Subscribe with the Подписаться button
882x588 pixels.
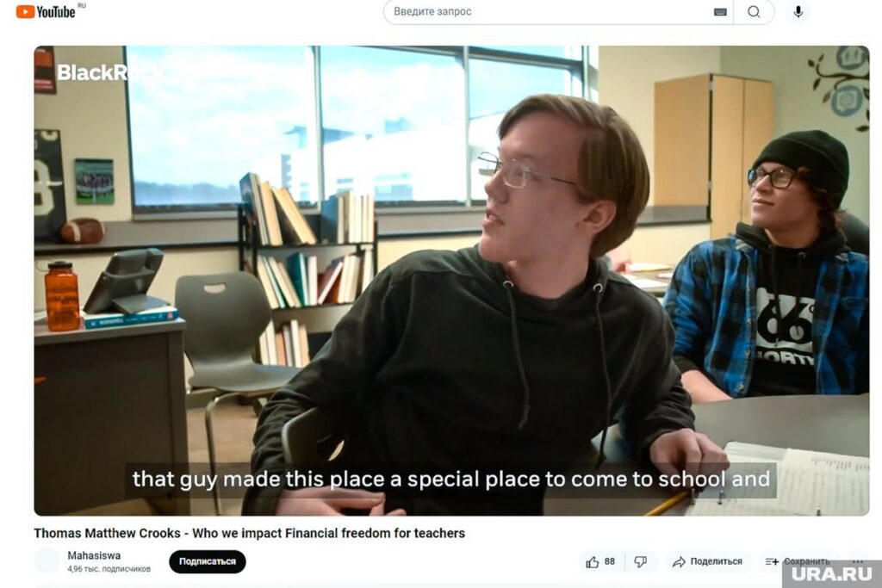pyautogui.click(x=207, y=561)
